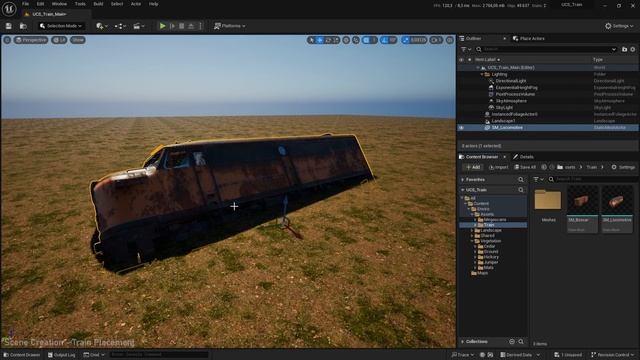Open the Content Drawer in the status bar
Screen dimensions: 640x360
tap(22, 355)
